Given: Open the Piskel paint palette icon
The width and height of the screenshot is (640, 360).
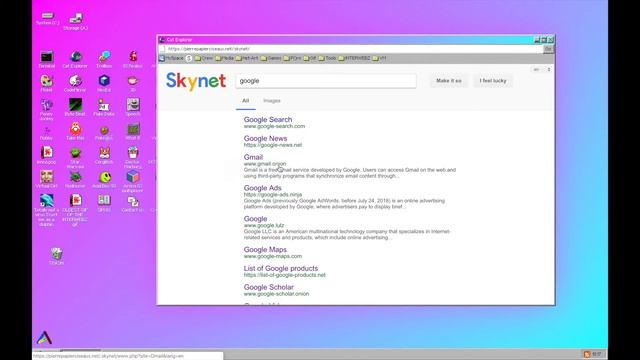Looking at the screenshot, I should click(47, 83).
